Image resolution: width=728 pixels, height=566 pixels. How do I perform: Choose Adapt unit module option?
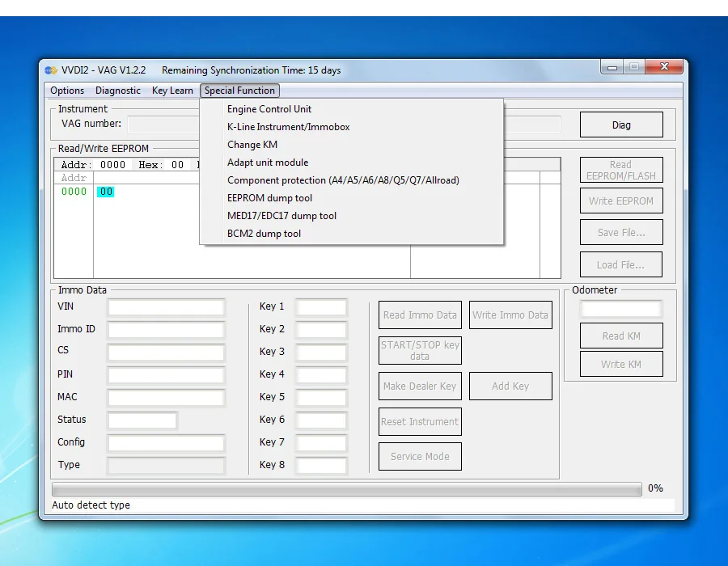coord(352,163)
